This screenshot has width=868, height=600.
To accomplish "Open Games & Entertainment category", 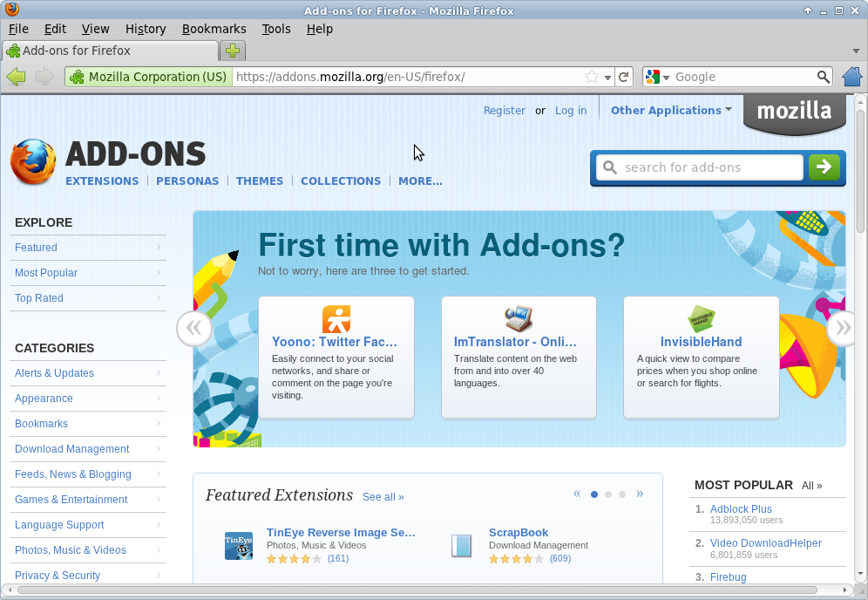I will coord(88,500).
